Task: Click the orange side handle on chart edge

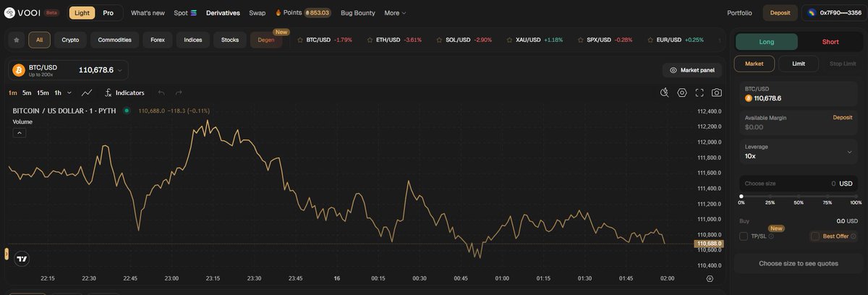Action: point(6,254)
